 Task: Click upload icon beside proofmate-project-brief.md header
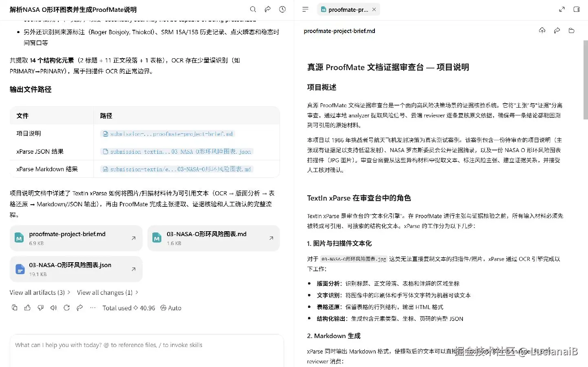(x=542, y=31)
